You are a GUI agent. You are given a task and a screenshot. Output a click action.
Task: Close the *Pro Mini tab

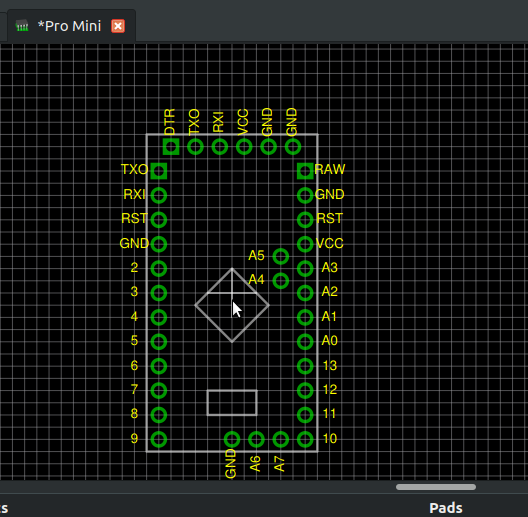coord(118,26)
